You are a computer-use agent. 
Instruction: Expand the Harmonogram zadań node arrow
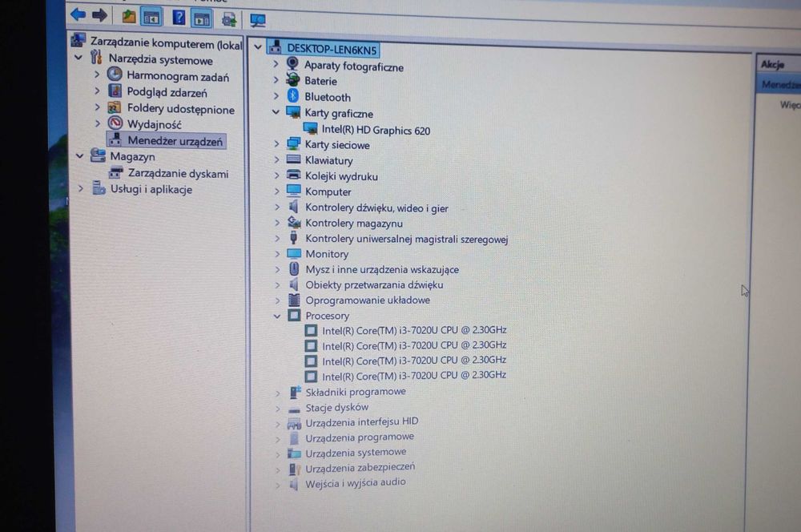97,75
